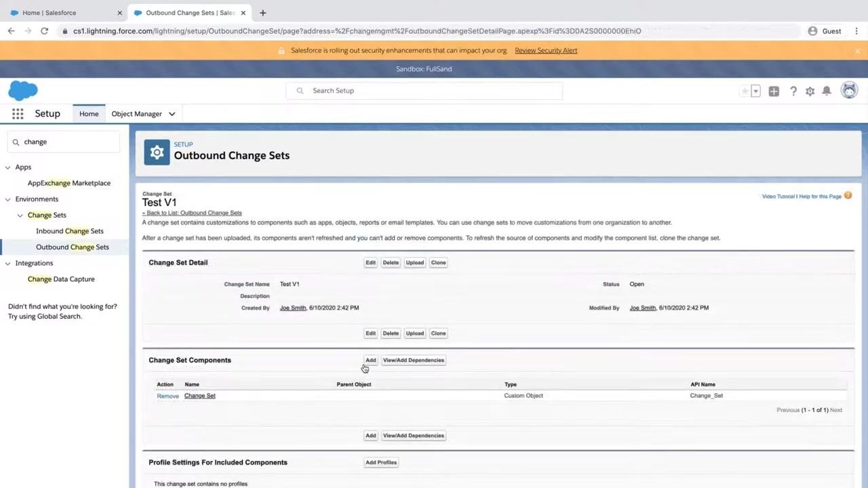Open the global actions plus icon
This screenshot has width=868, height=488.
(x=774, y=91)
